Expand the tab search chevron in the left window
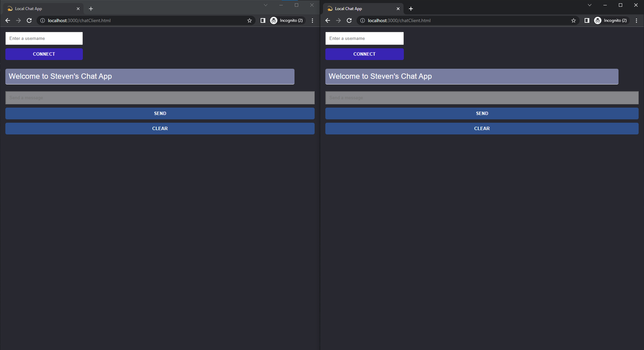 266,5
